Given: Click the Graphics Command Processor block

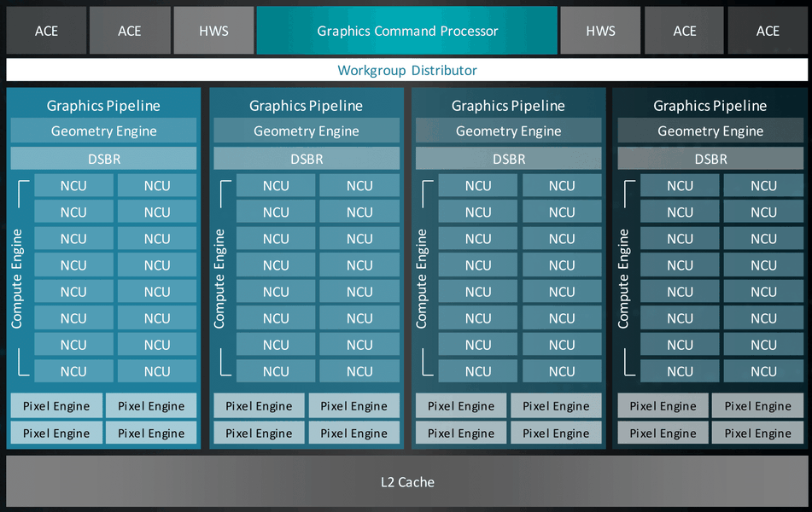Looking at the screenshot, I should 407,31.
